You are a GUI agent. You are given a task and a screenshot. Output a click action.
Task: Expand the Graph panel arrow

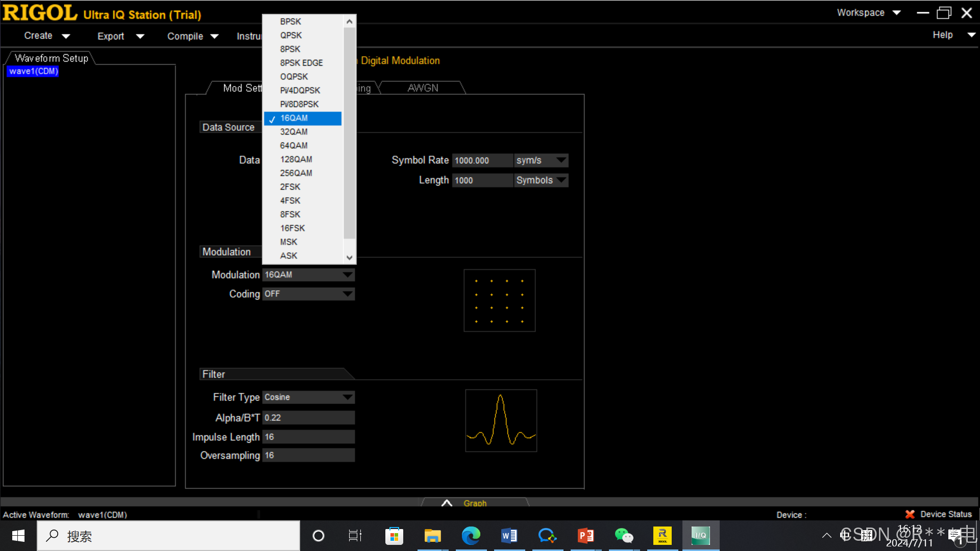click(x=447, y=503)
